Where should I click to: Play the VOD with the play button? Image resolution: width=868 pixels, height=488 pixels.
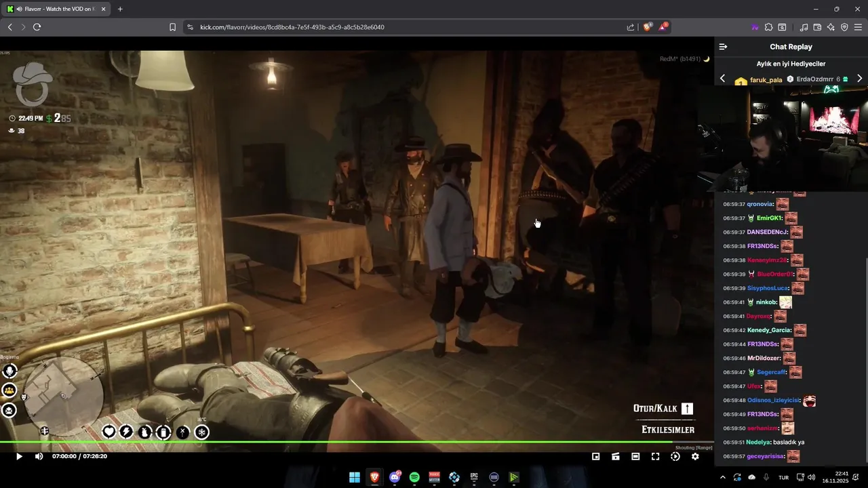click(19, 456)
